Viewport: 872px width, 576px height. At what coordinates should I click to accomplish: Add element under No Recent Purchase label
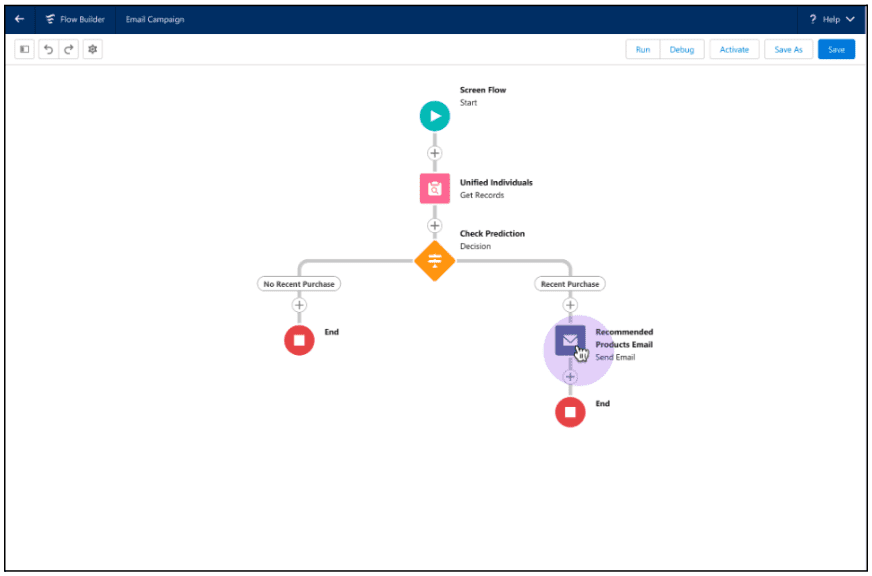[299, 305]
